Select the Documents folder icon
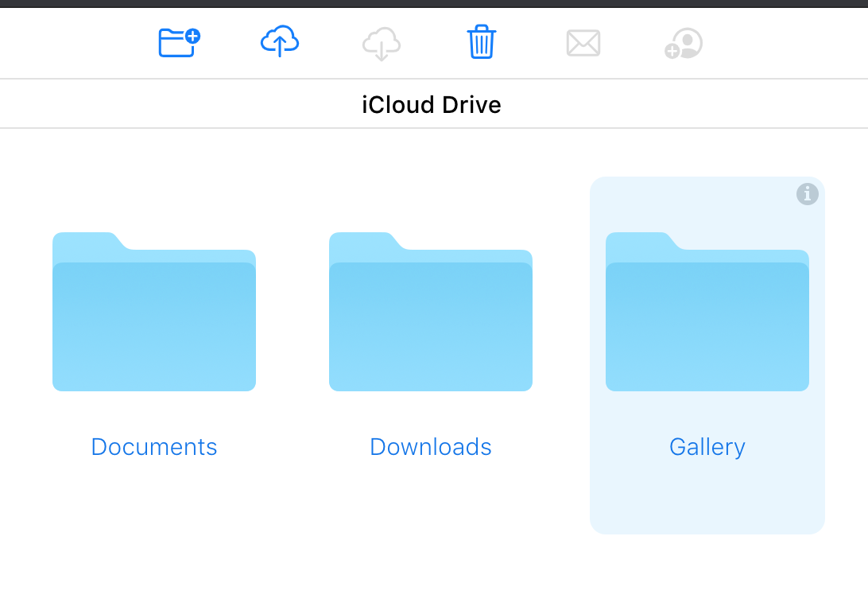868x614 pixels. point(154,312)
